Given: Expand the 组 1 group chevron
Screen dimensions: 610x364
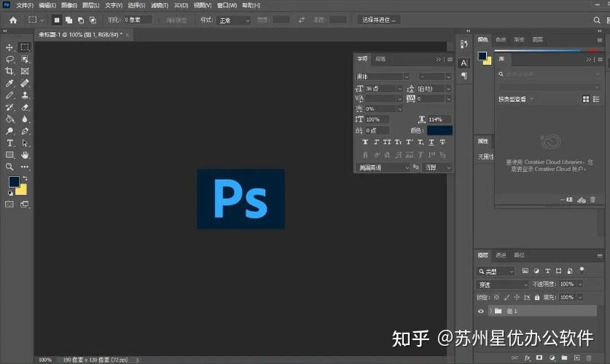Looking at the screenshot, I should point(491,311).
